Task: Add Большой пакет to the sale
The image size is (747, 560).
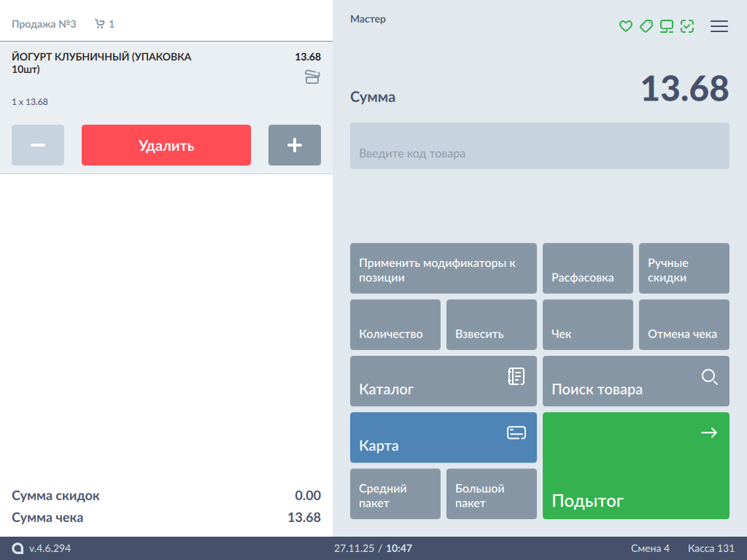Action: [492, 494]
